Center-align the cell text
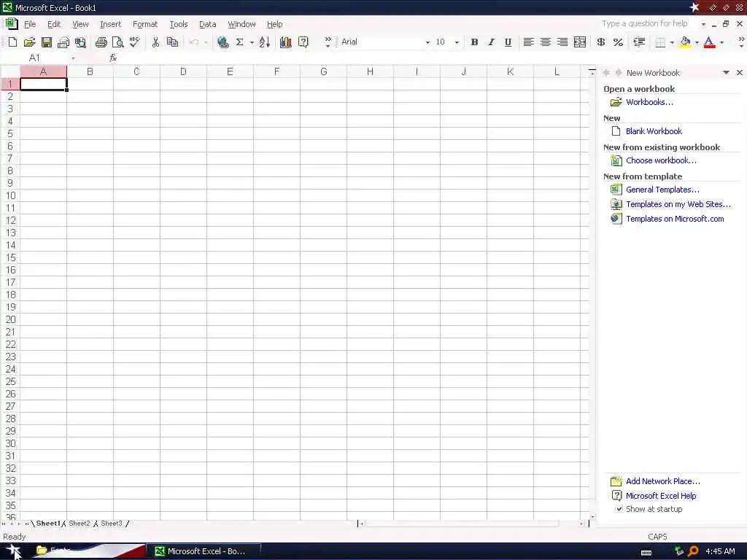 click(x=546, y=42)
